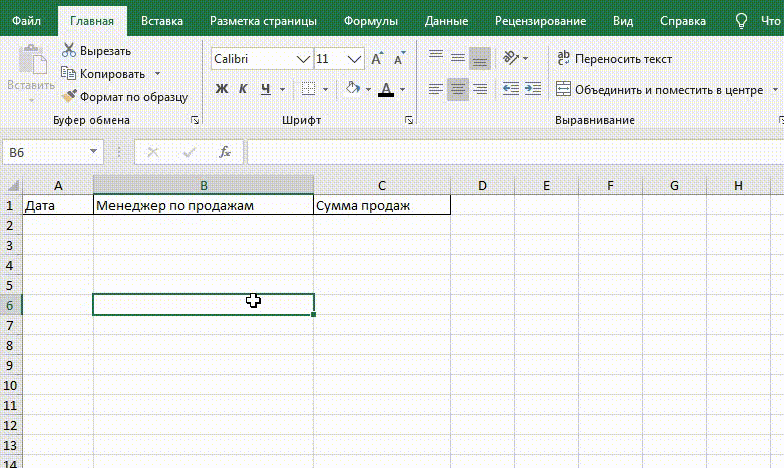Screen dimensions: 784x468
Task: Select the Format Painter (Формат по образцу) brush
Action: click(x=68, y=96)
